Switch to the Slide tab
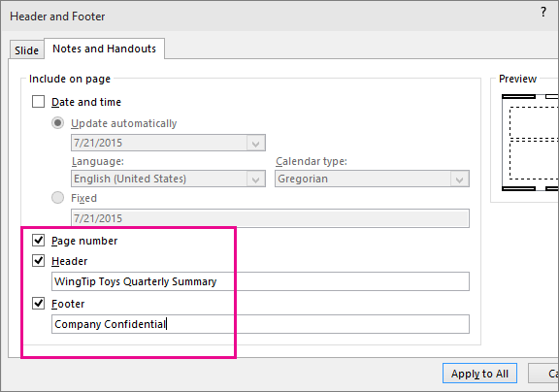Screen dimensions: 559x392 click(27, 49)
